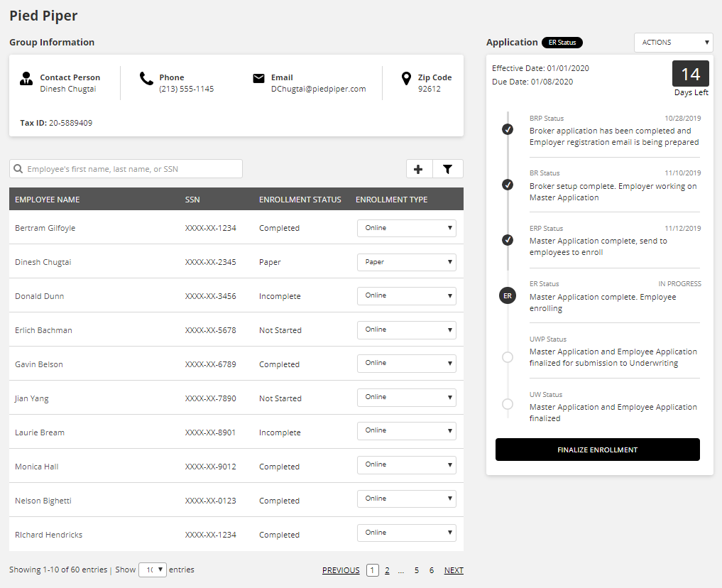Sort by ENROLLMENT TYPE column header
Screen dimensions: 722x588
(x=391, y=200)
